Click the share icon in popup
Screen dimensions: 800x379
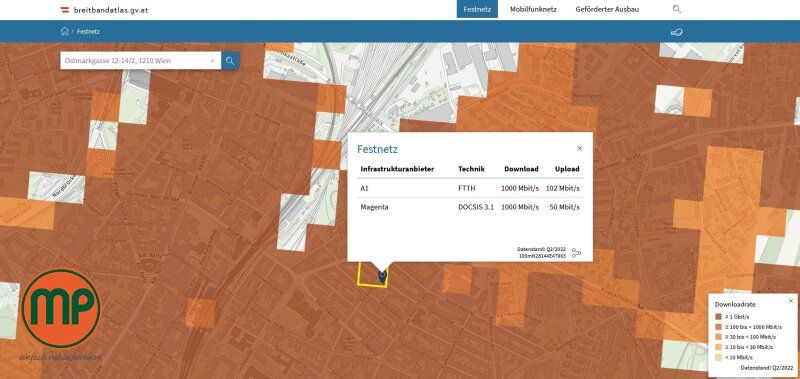coord(577,252)
